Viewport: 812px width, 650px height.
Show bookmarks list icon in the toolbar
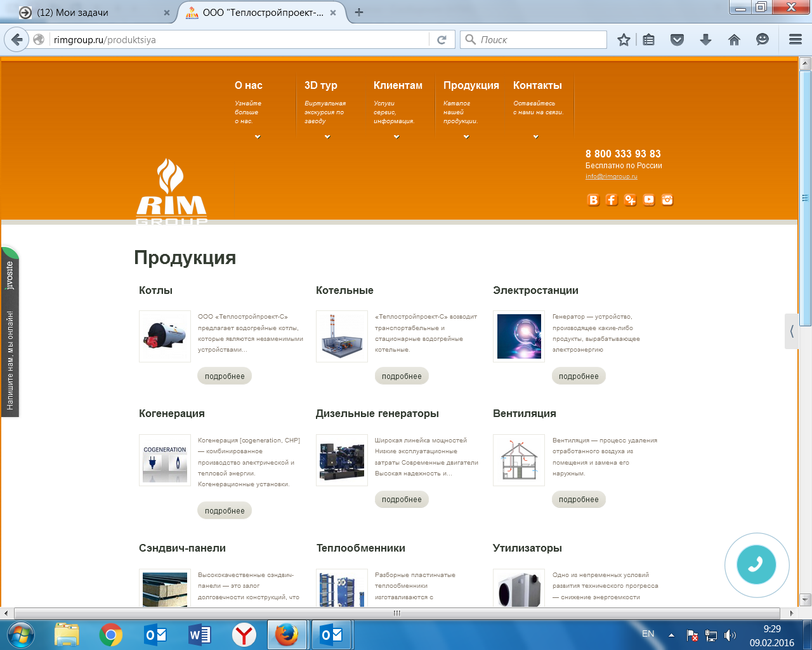(x=648, y=40)
